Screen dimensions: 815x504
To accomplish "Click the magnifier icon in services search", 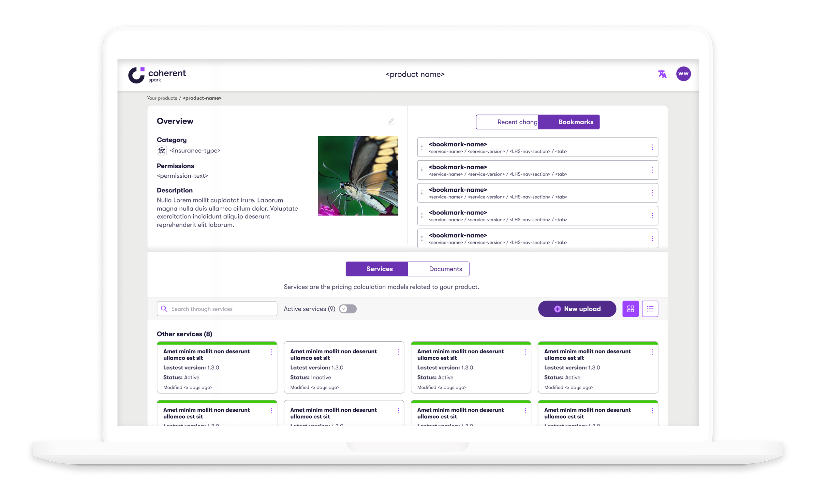I will (x=164, y=309).
